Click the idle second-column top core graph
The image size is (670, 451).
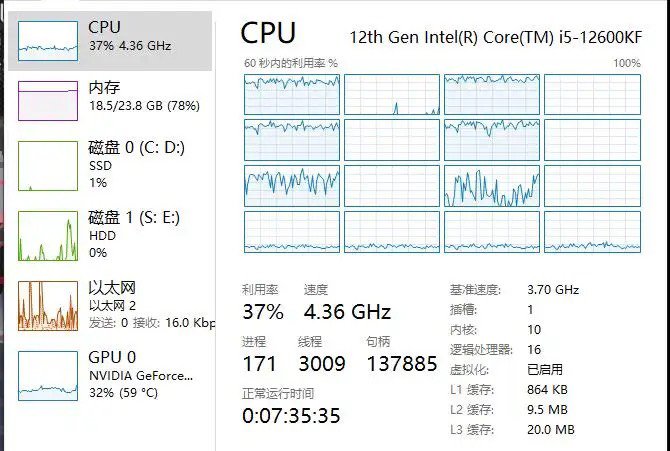click(x=392, y=94)
